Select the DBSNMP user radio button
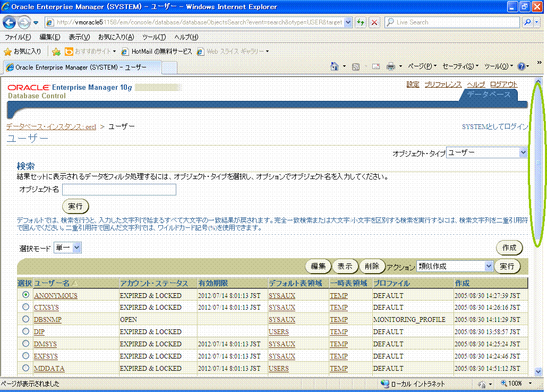This screenshot has height=392, width=547. pos(25,319)
